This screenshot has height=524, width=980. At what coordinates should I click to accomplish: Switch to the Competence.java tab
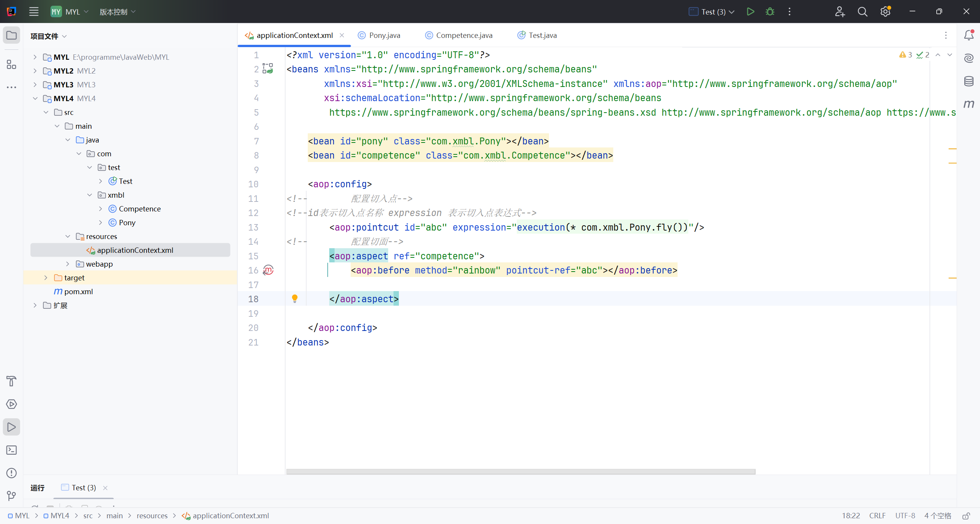(x=464, y=35)
